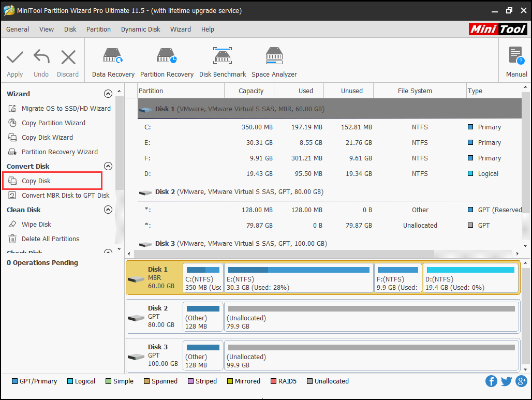This screenshot has width=532, height=400.
Task: Click the Logical legend color swatch
Action: (70, 381)
